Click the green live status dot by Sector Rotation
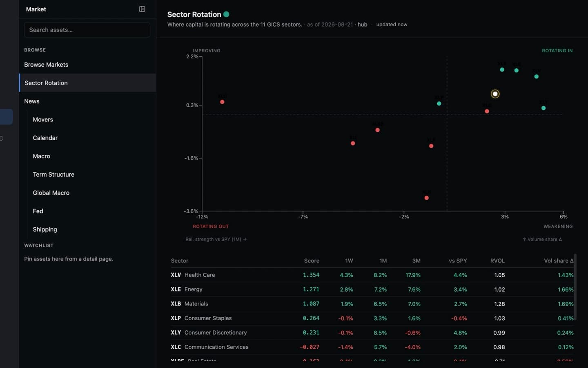588x368 pixels. tap(226, 14)
